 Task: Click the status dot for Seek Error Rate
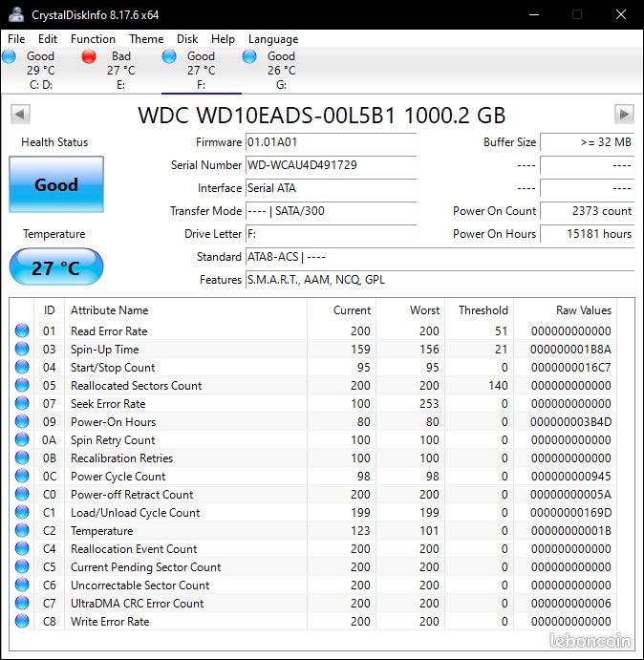tap(22, 403)
